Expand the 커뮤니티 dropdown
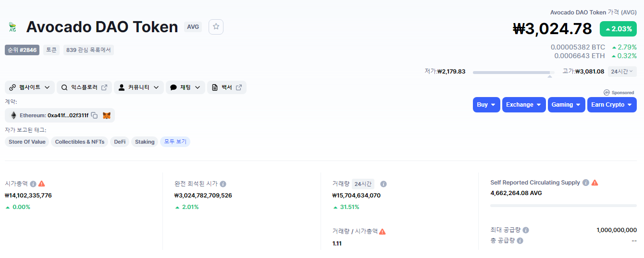The width and height of the screenshot is (644, 258). pyautogui.click(x=138, y=87)
